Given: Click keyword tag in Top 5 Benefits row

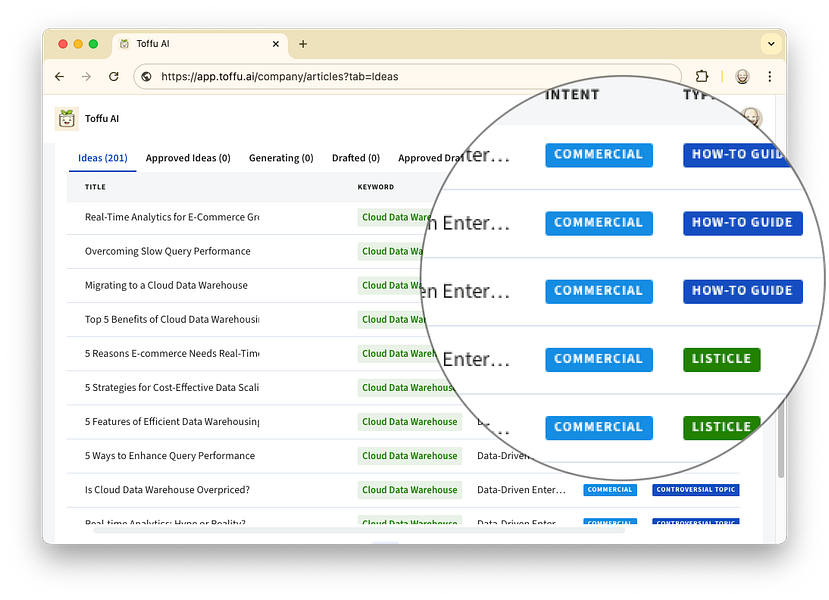Looking at the screenshot, I should point(392,319).
